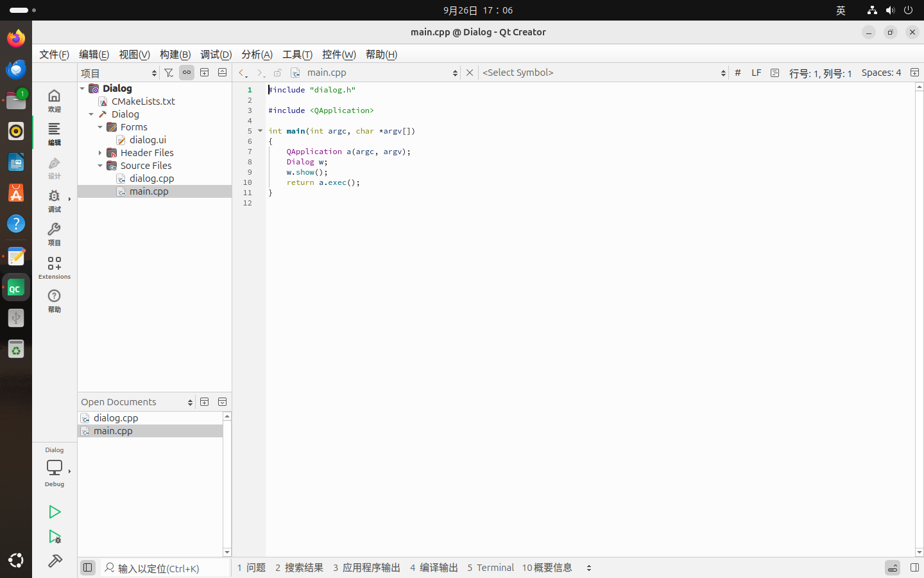Switch to Debug mode in sidebar

click(x=55, y=200)
